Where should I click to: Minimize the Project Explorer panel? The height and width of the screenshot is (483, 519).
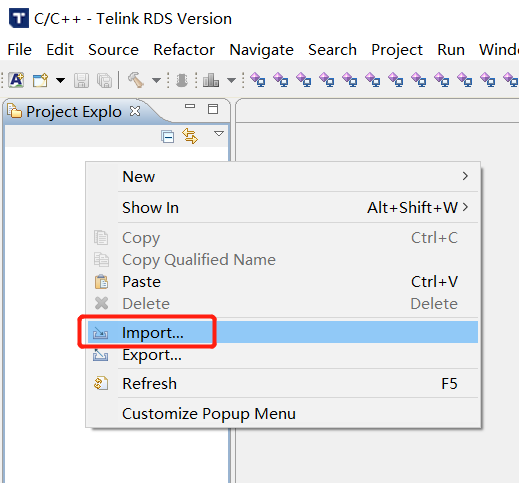[190, 106]
